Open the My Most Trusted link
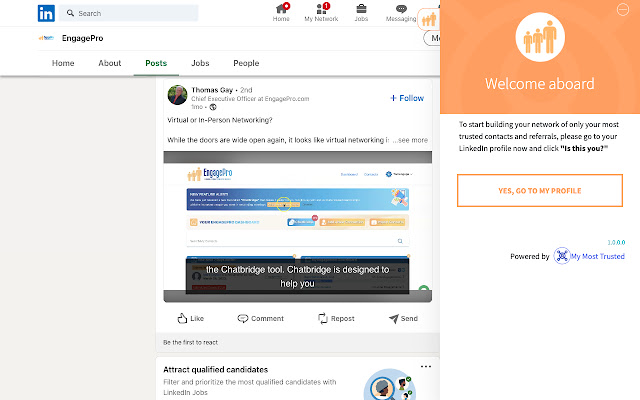640x400 pixels. click(589, 256)
